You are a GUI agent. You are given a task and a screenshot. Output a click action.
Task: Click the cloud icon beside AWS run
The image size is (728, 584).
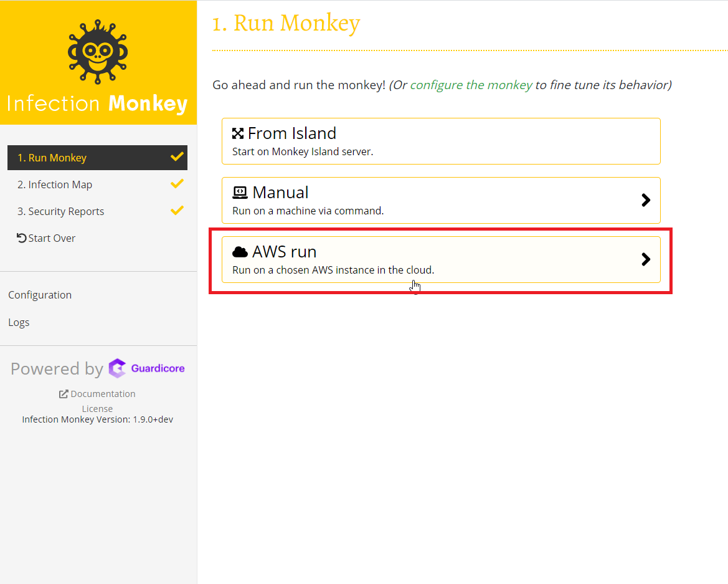click(x=240, y=252)
